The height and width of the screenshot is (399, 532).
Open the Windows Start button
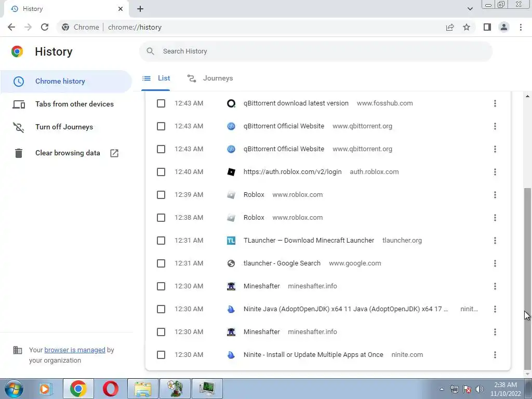(x=14, y=389)
